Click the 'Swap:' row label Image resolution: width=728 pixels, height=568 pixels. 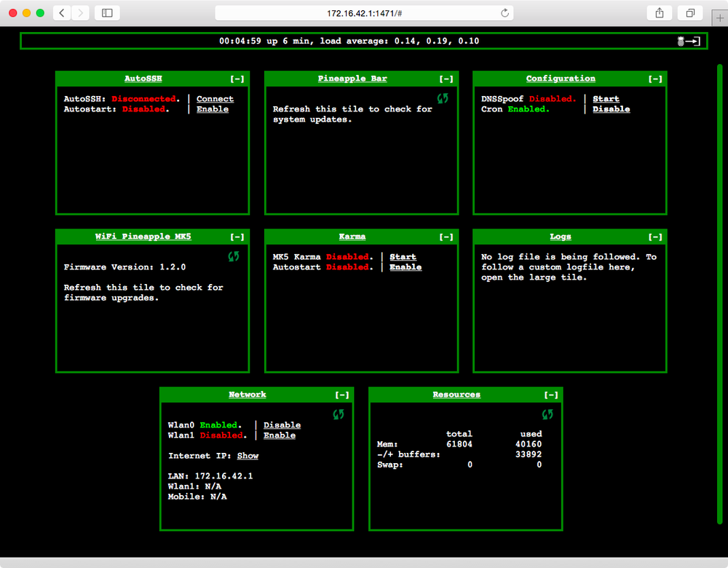pyautogui.click(x=390, y=465)
